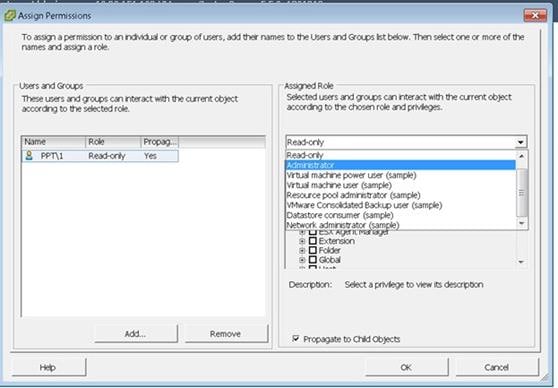Click the Yes propagate cell
The image size is (558, 388).
tap(150, 156)
